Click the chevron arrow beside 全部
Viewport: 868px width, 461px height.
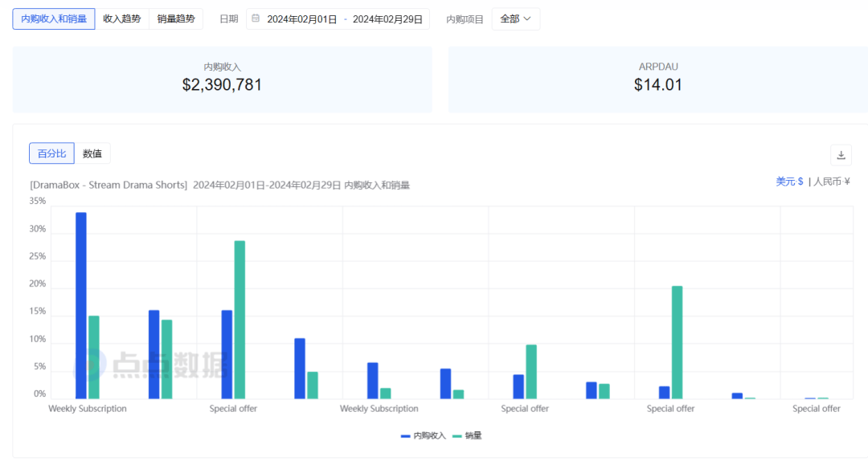[x=527, y=19]
